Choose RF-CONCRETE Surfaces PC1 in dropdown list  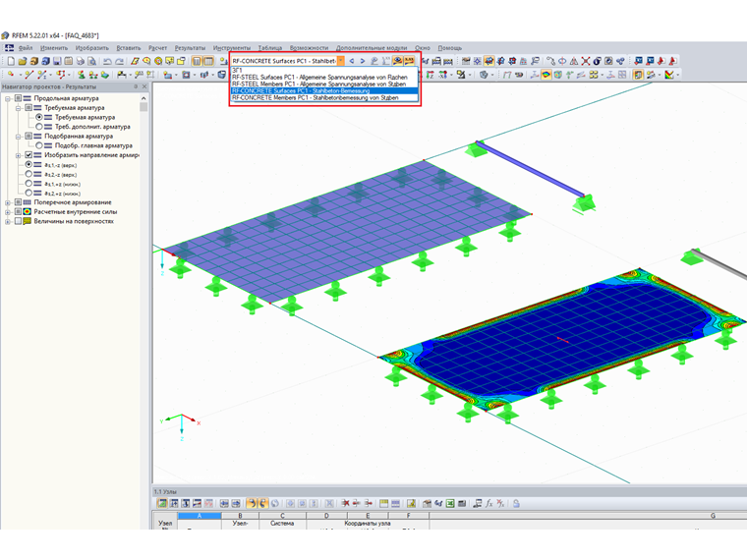pyautogui.click(x=324, y=91)
